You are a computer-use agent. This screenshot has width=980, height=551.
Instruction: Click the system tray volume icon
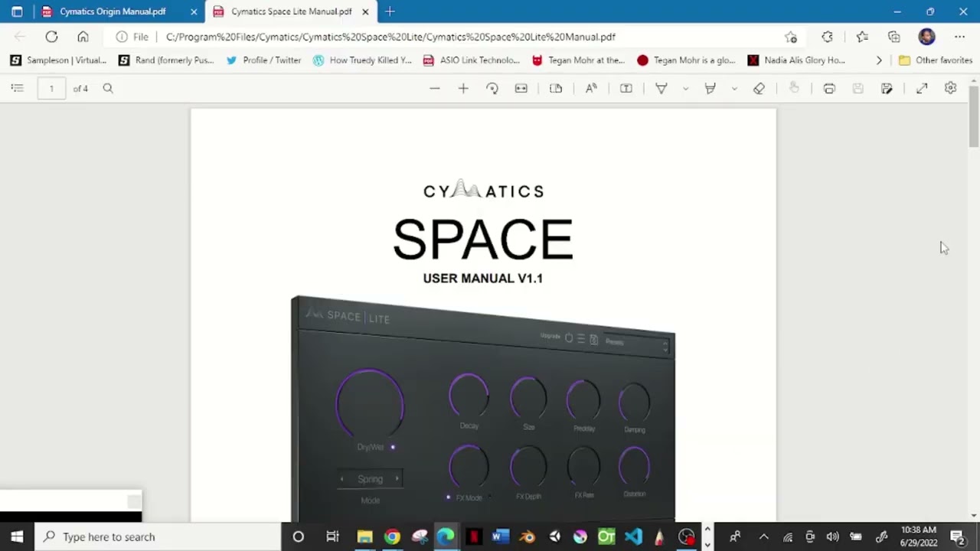(833, 536)
